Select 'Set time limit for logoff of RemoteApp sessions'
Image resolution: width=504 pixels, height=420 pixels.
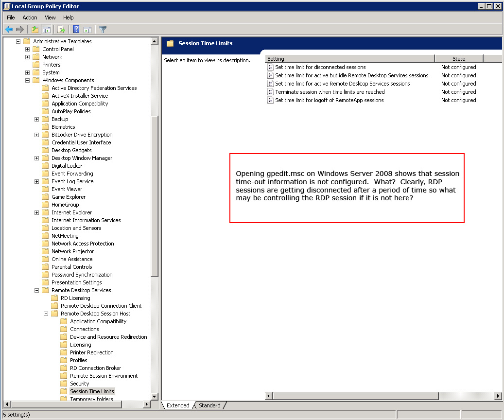330,100
